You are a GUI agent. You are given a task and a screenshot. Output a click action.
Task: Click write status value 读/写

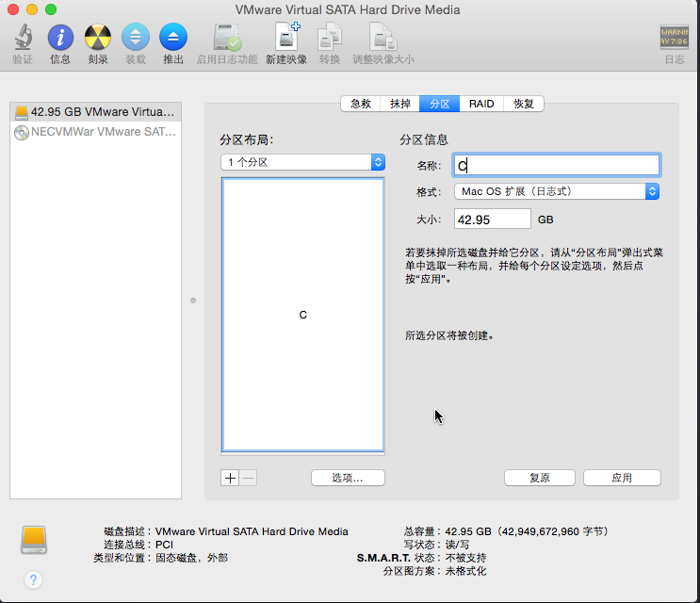click(x=457, y=545)
